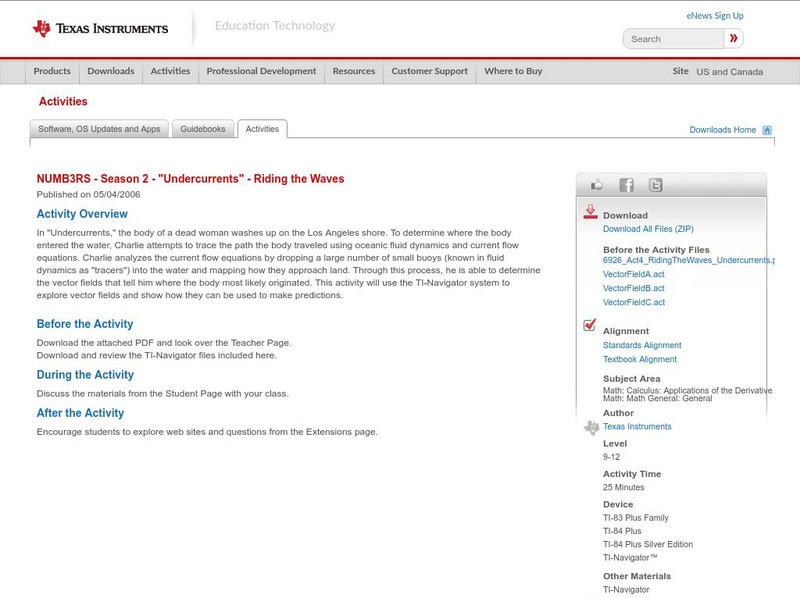Click the Education Technology header text
Screen dimensions: 800x598
point(275,26)
